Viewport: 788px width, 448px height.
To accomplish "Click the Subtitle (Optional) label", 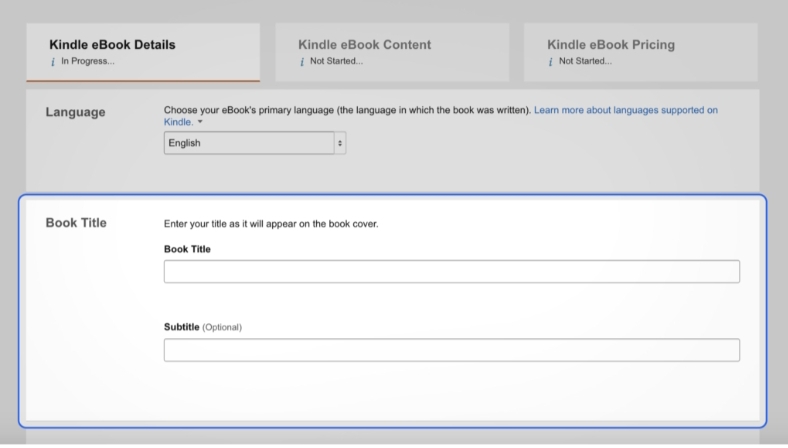I will tap(203, 327).
